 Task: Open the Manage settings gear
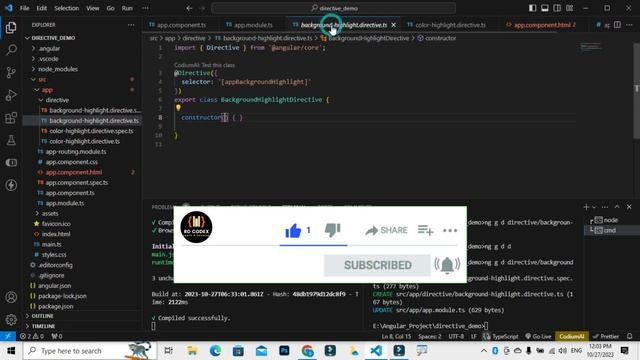point(11,320)
